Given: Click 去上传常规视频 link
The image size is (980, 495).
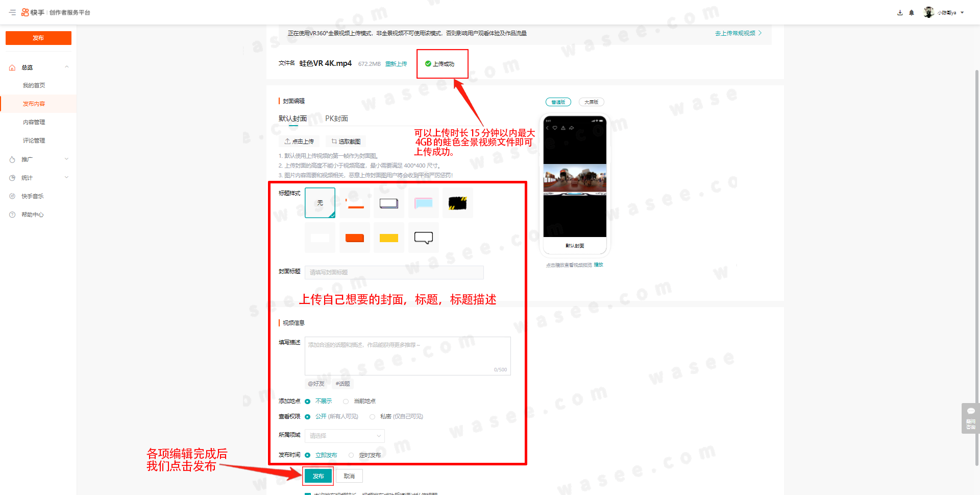Looking at the screenshot, I should coord(738,33).
